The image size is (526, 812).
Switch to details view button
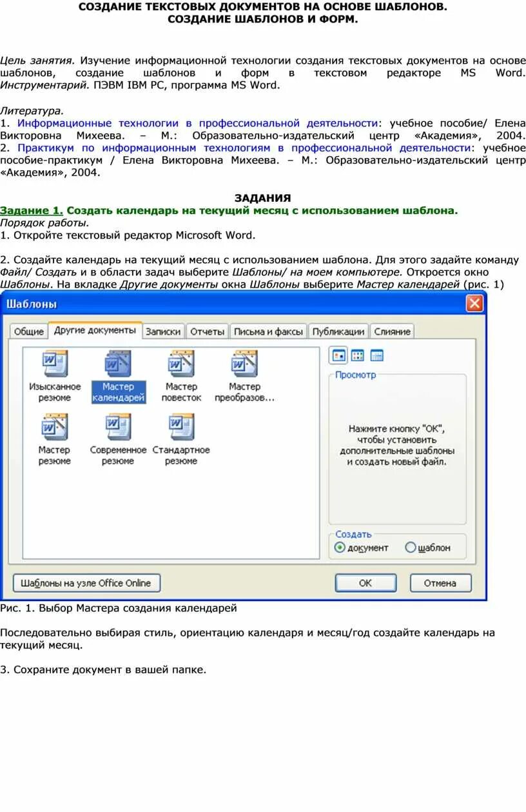tap(376, 355)
